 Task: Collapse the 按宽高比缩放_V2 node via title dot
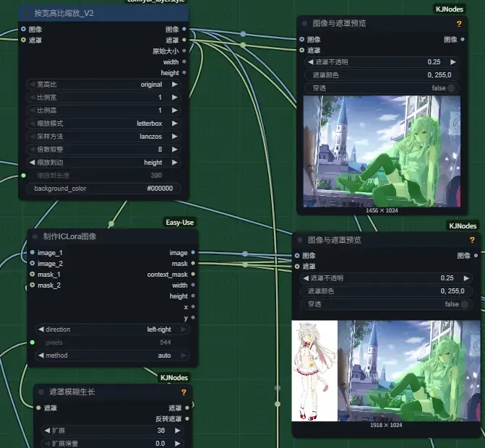tap(26, 13)
